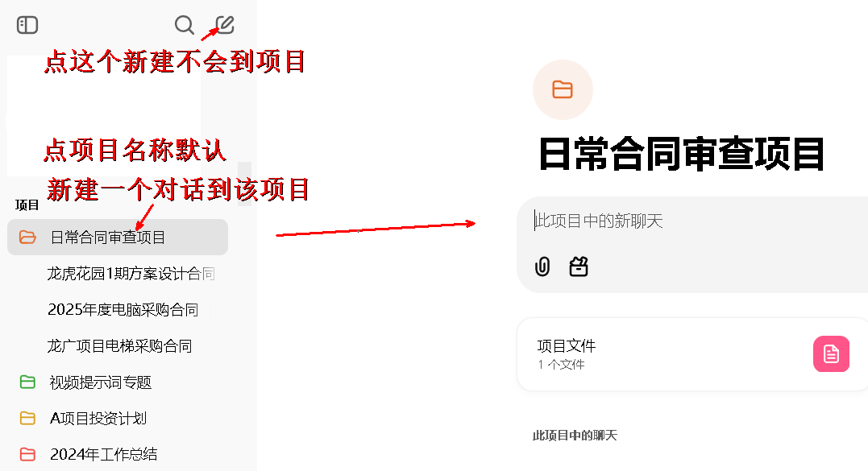Open the chat 龙虎花园1期方案设计合同

[131, 274]
